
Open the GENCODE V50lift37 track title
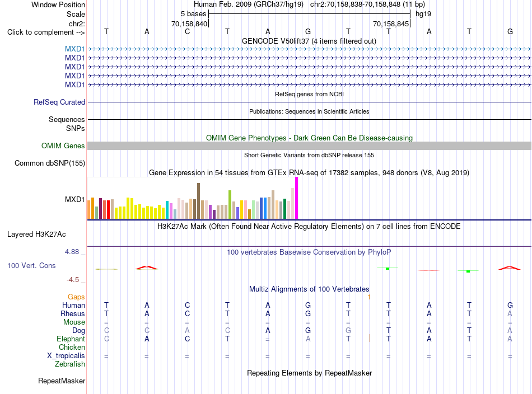pyautogui.click(x=309, y=41)
